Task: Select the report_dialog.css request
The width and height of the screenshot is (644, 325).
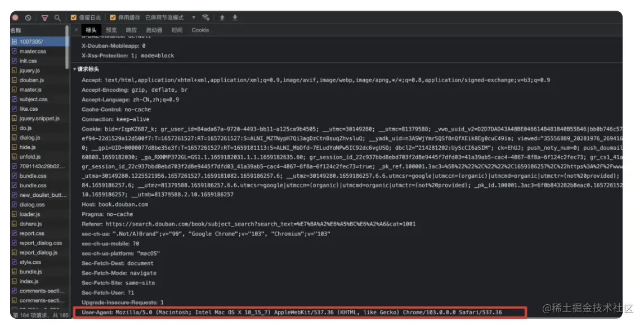Action: click(x=39, y=243)
